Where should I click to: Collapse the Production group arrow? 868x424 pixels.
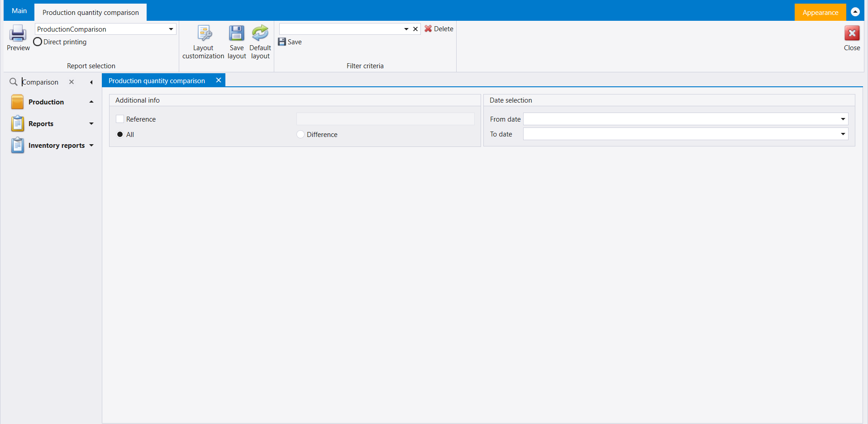[x=91, y=102]
